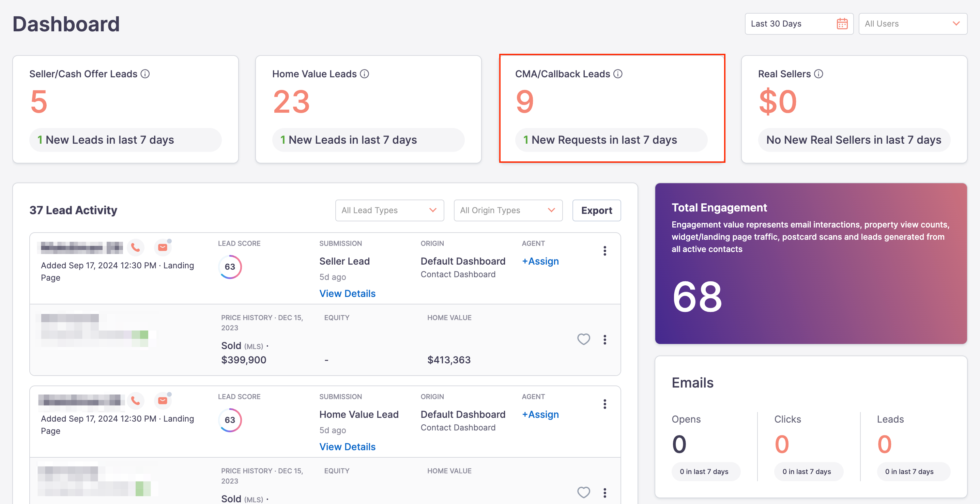Screen dimensions: 980x504
Task: Toggle heart on the second property listing
Action: pyautogui.click(x=584, y=492)
